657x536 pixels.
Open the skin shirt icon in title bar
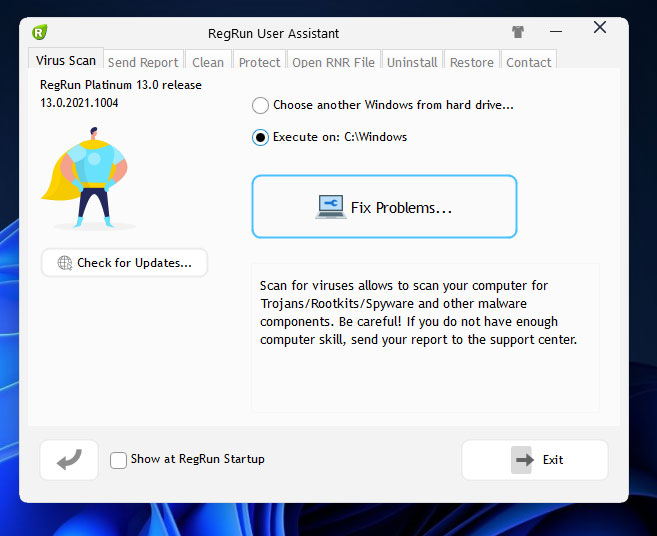click(518, 32)
